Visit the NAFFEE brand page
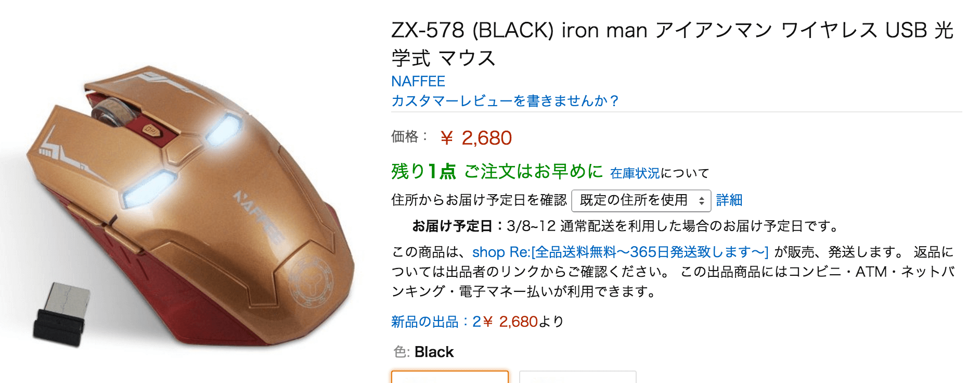 [418, 81]
